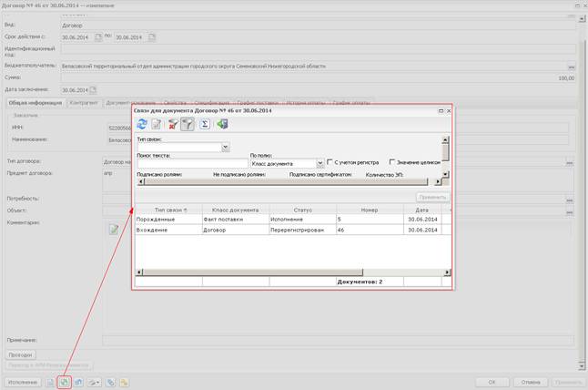Click the clear filter icon with red cross
Viewport: 588px width, 390px height.
(x=173, y=124)
